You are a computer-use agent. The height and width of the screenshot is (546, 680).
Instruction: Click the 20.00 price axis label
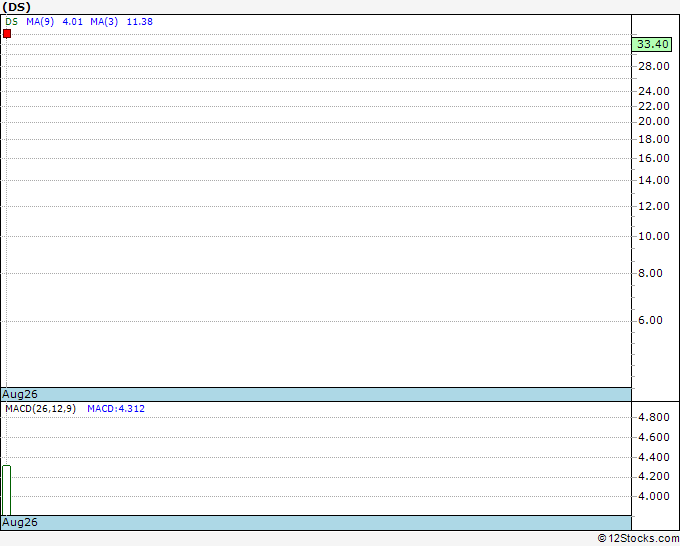pos(654,121)
